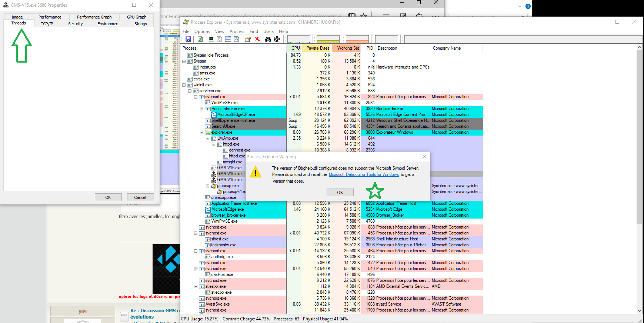Collapse the services.exe tree node
644x323 pixels.
tap(190, 91)
